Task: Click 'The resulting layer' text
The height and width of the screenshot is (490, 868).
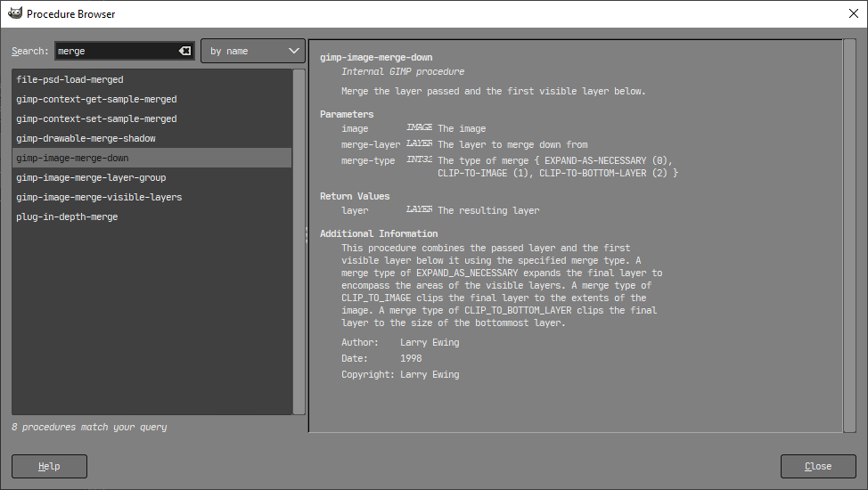Action: [x=488, y=210]
